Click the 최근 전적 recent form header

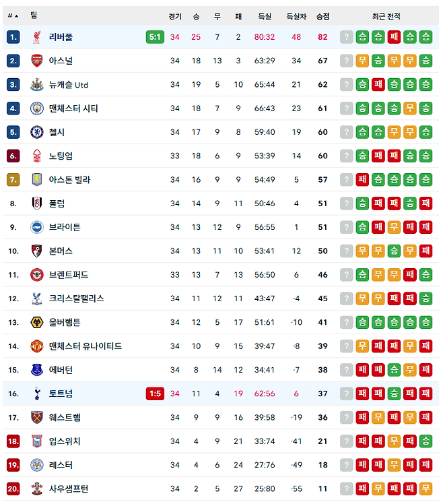386,16
